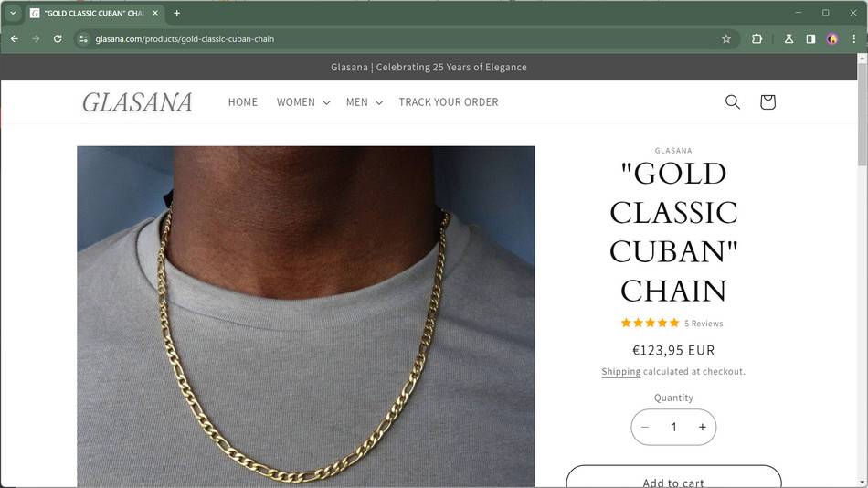Click the GLASANA store logo
The width and height of the screenshot is (868, 488).
coord(138,102)
